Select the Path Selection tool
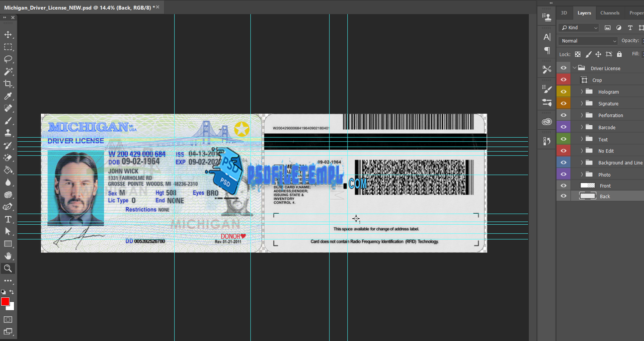Screen dimensions: 644x341 pos(8,231)
